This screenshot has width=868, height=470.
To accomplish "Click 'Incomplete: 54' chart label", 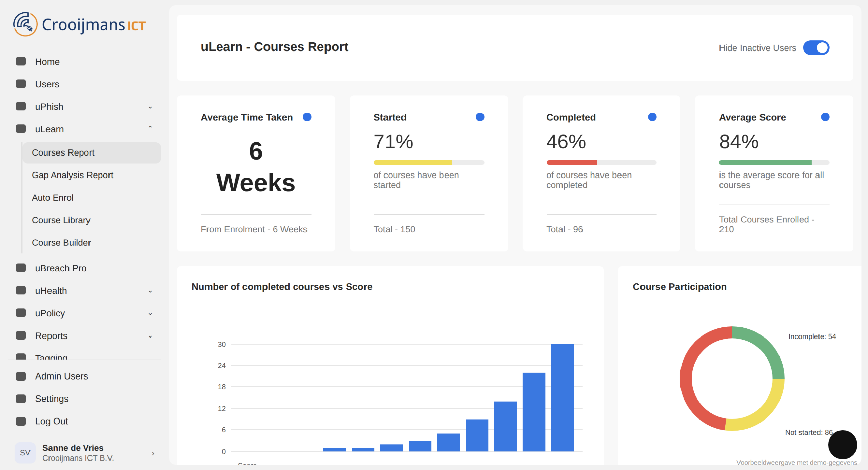I will [812, 336].
